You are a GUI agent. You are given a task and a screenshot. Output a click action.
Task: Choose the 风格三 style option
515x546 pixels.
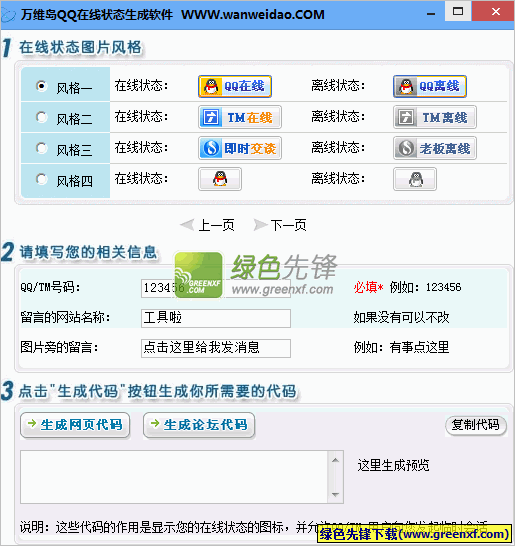(x=41, y=148)
